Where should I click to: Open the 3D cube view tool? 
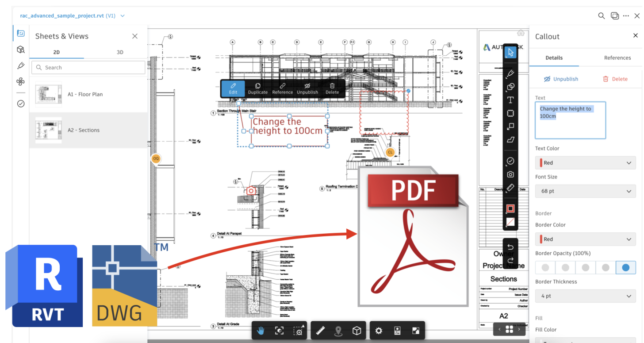(x=357, y=330)
